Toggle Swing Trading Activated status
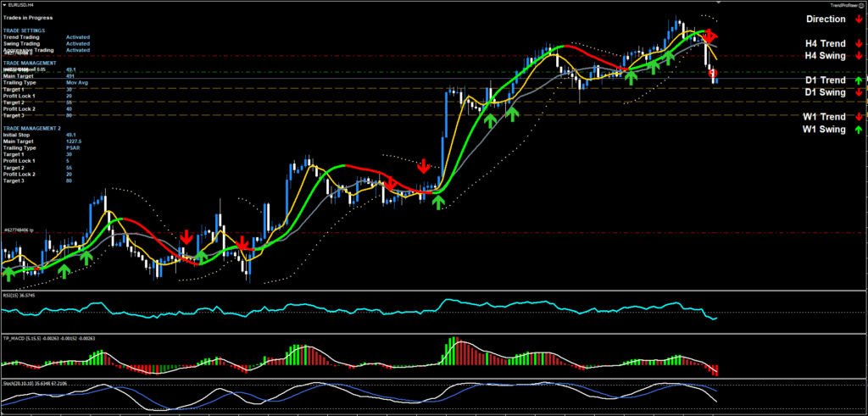The width and height of the screenshot is (868, 416). coord(78,44)
